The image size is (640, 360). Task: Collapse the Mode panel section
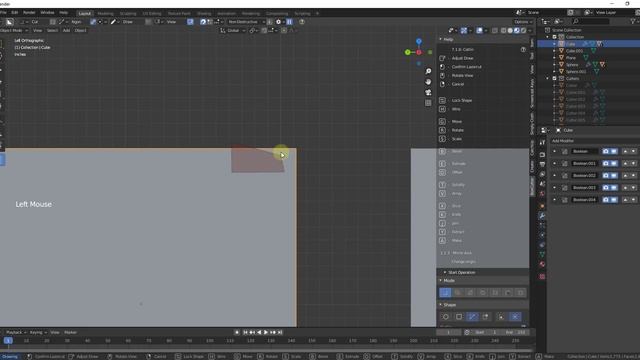pyautogui.click(x=440, y=280)
